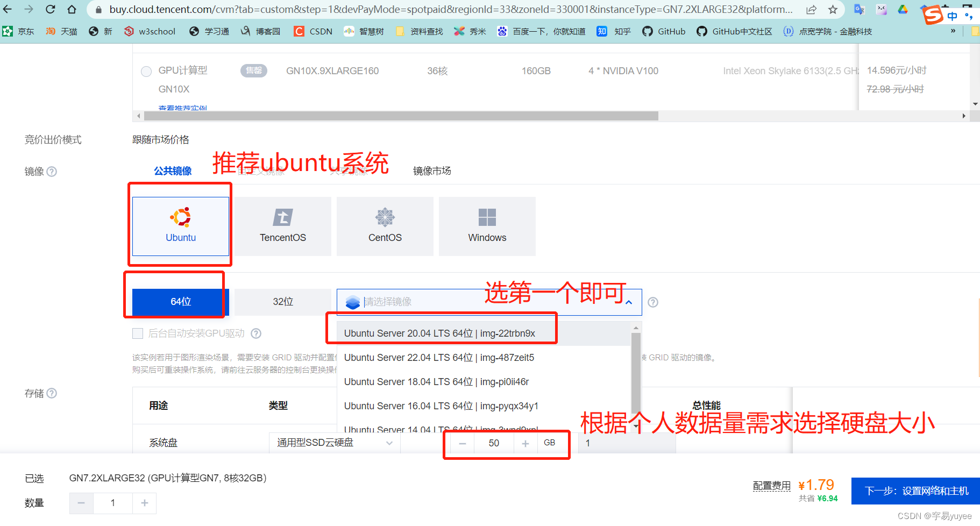Select Ubuntu Server 18.04 LTS 64位 image

[x=484, y=382]
